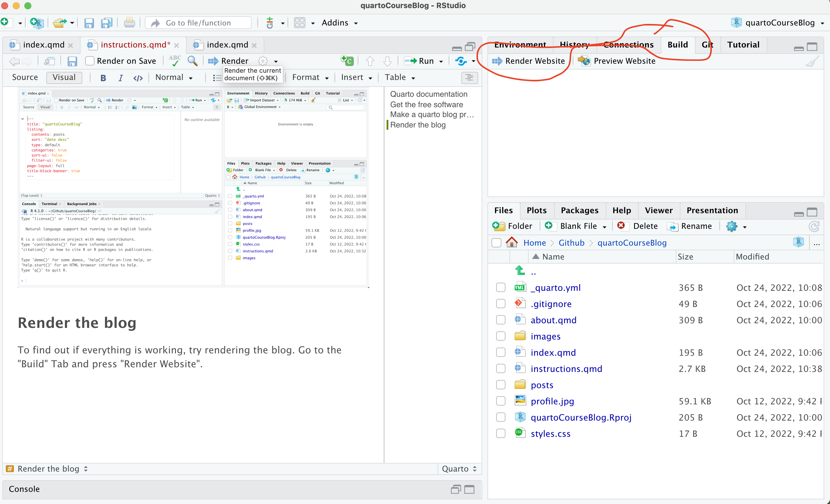The image size is (830, 504).
Task: Click the insert code chunk icon
Action: pyautogui.click(x=347, y=61)
